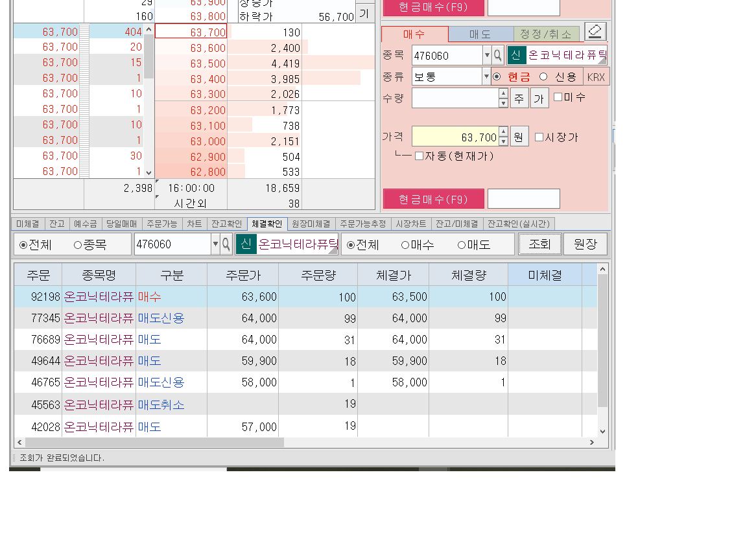
Task: Click lower 현금매수(F9) button
Action: click(x=433, y=199)
